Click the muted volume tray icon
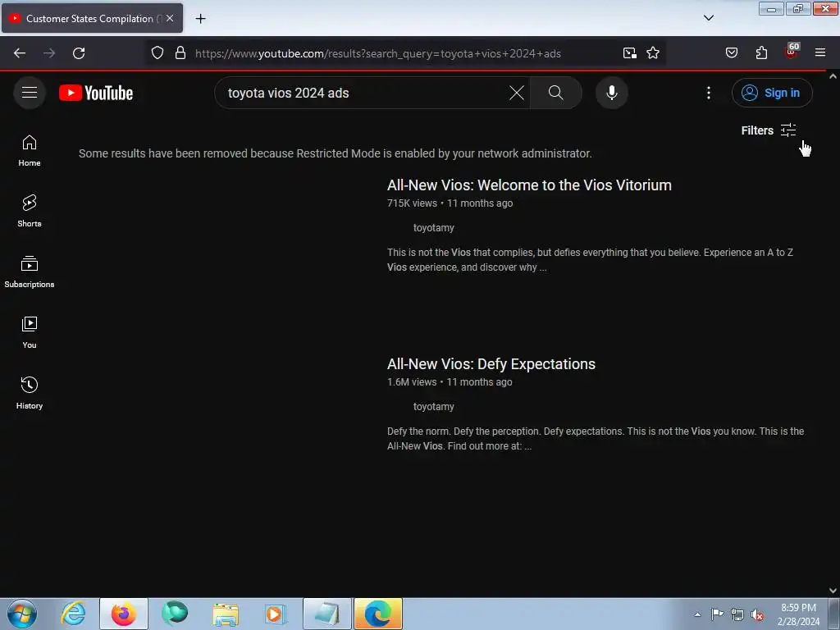The width and height of the screenshot is (840, 630). [x=757, y=614]
